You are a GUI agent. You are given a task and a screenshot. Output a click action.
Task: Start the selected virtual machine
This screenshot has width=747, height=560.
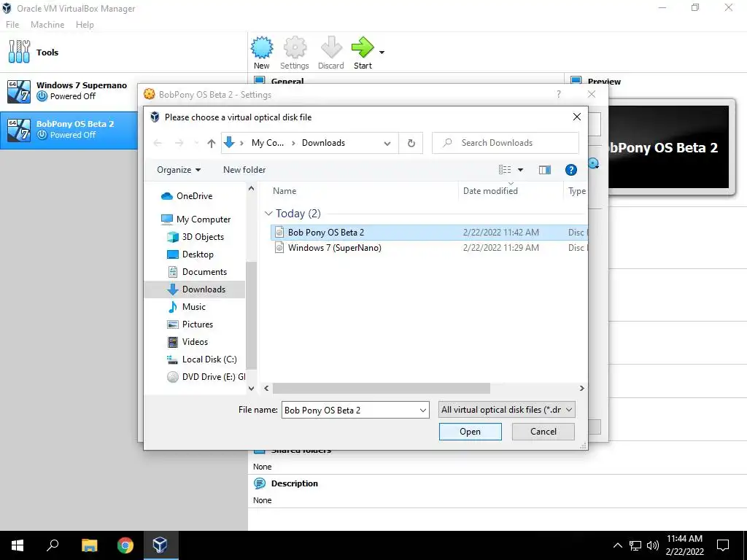363,52
